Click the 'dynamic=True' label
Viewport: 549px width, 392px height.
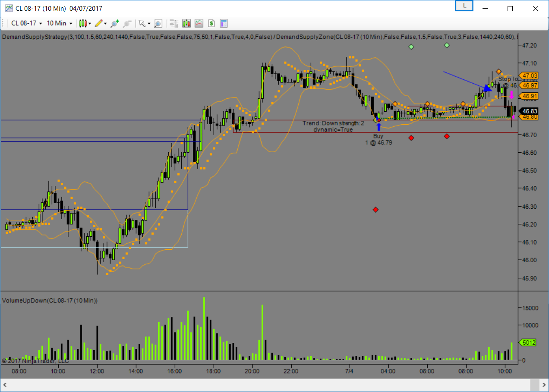[333, 129]
